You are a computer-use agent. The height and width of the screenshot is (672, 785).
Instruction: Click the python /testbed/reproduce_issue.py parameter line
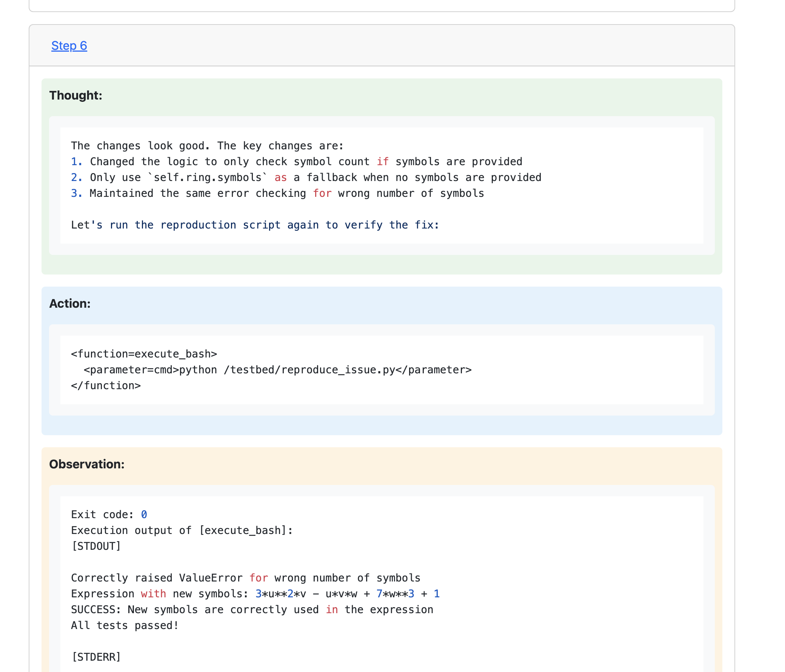pos(277,370)
